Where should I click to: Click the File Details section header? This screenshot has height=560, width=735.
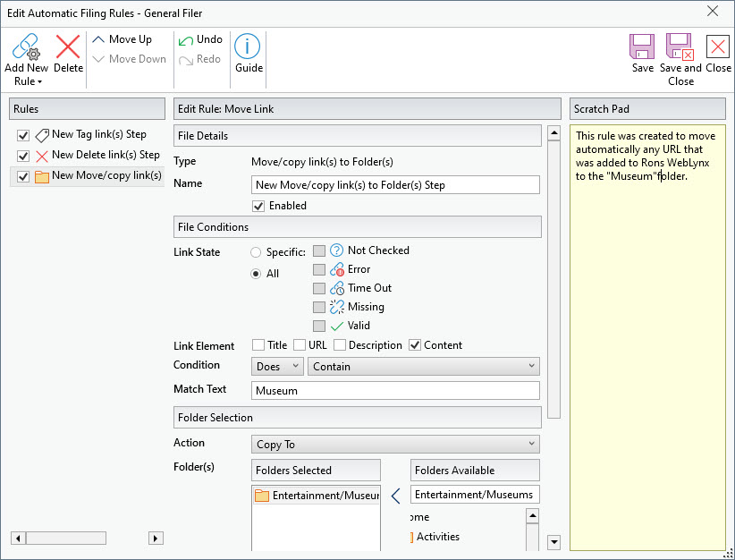click(x=357, y=136)
